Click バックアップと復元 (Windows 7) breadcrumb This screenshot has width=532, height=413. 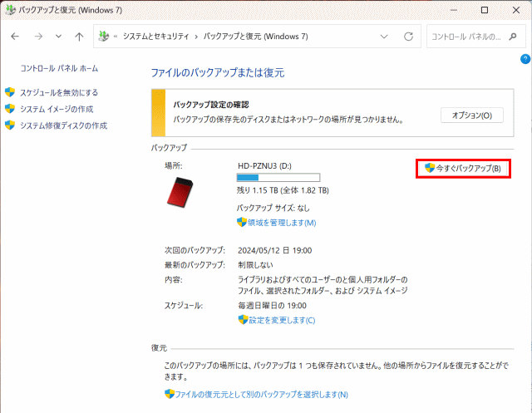point(255,37)
